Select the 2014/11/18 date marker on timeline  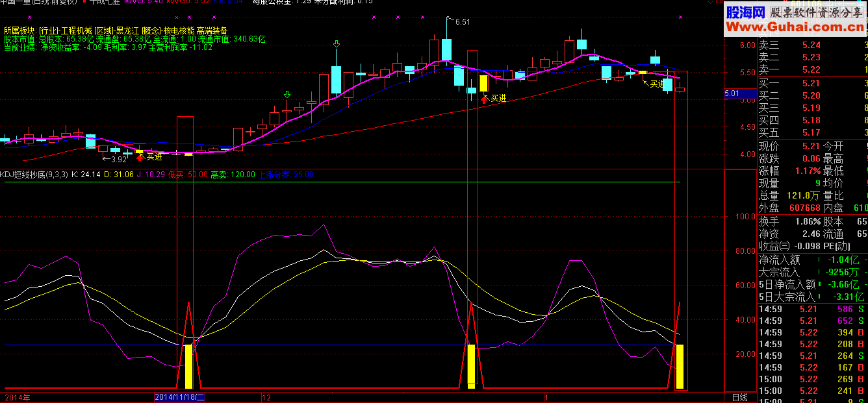click(180, 397)
